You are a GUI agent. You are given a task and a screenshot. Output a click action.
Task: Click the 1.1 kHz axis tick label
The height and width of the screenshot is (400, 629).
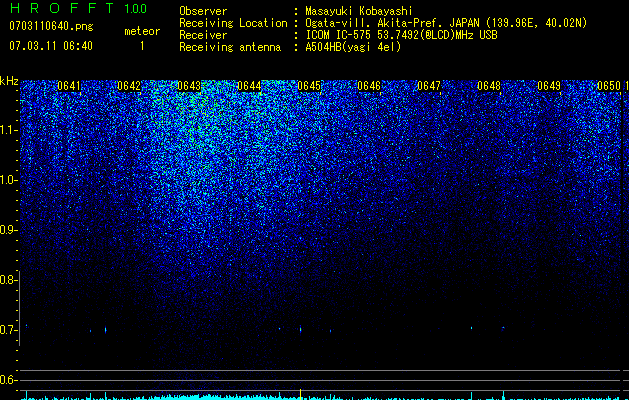(8, 130)
